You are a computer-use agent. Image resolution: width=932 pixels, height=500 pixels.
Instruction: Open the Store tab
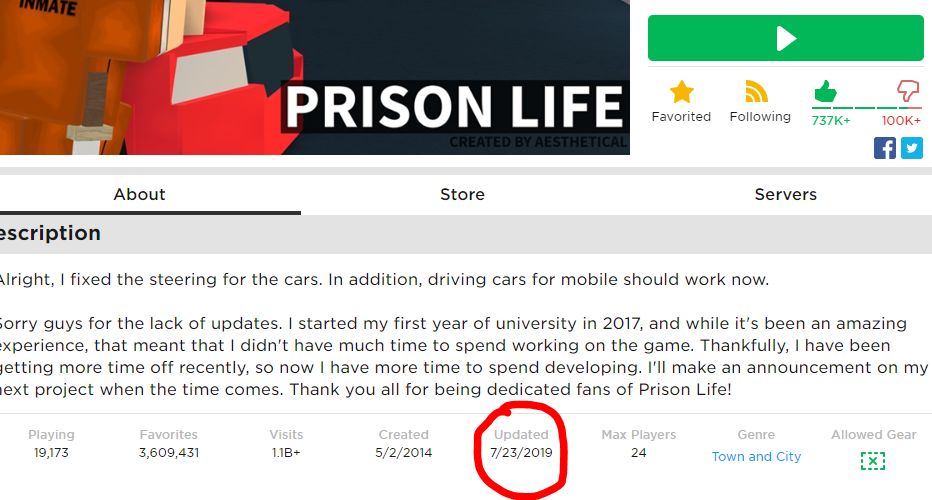[462, 194]
